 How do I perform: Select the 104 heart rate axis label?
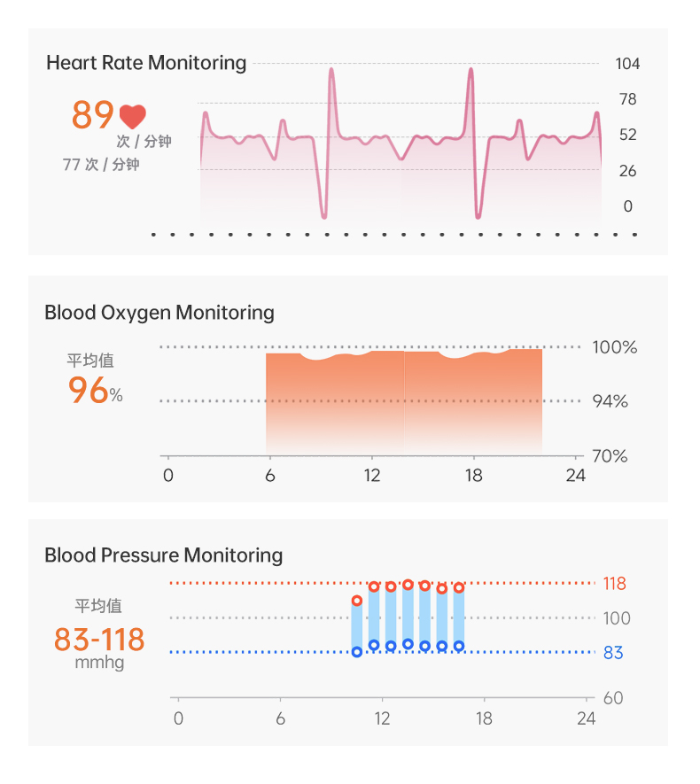pyautogui.click(x=627, y=64)
